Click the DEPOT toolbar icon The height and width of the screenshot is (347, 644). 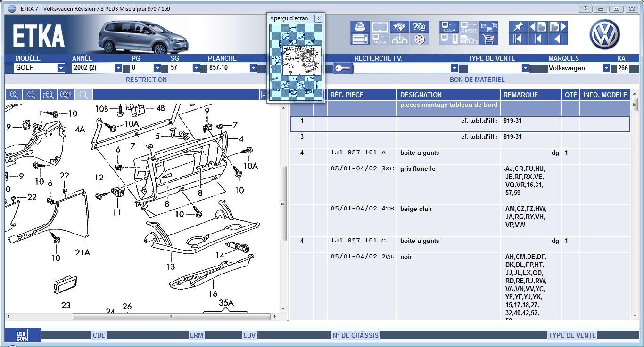(469, 27)
